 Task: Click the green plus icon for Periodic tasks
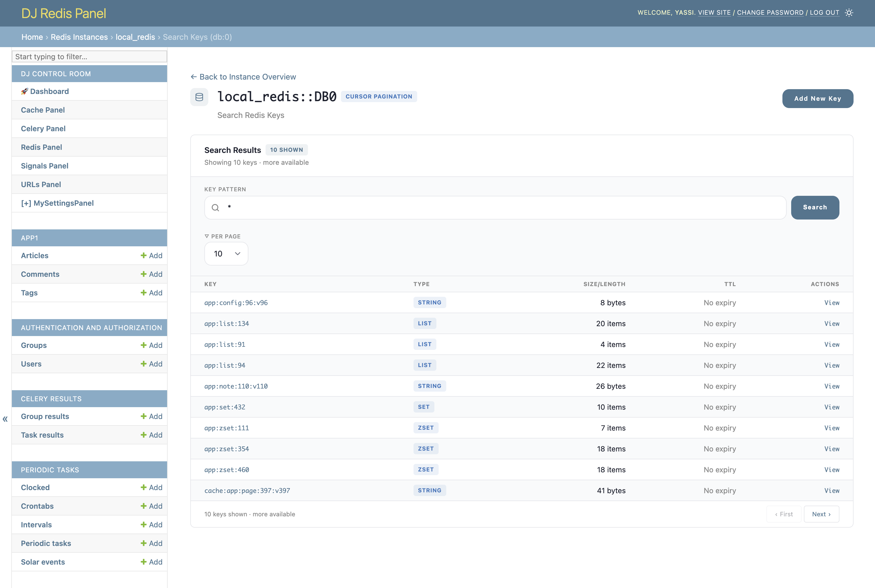[143, 543]
